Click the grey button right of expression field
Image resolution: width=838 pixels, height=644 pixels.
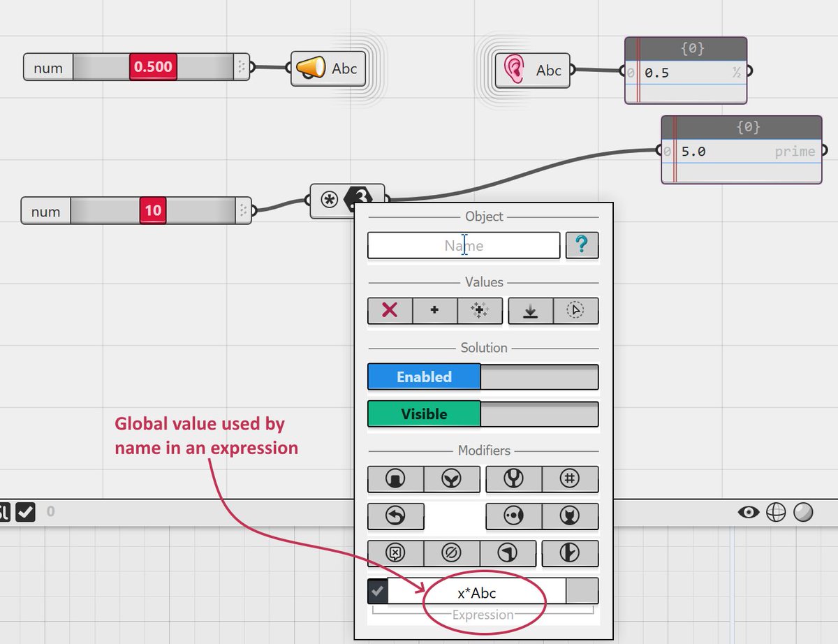point(582,591)
